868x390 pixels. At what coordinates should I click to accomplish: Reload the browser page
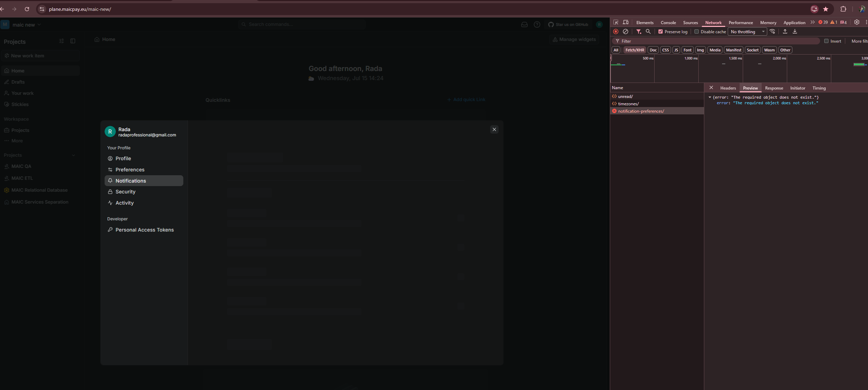[27, 9]
